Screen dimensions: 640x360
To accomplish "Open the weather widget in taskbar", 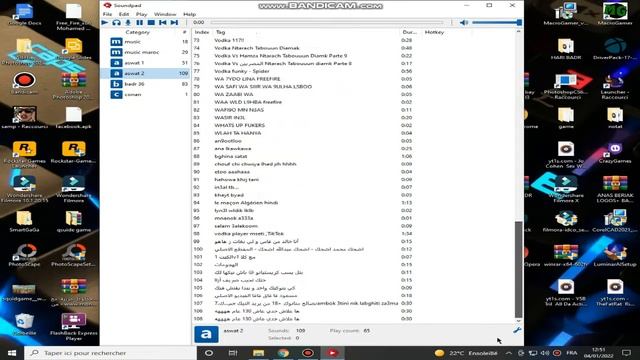I will coord(465,353).
